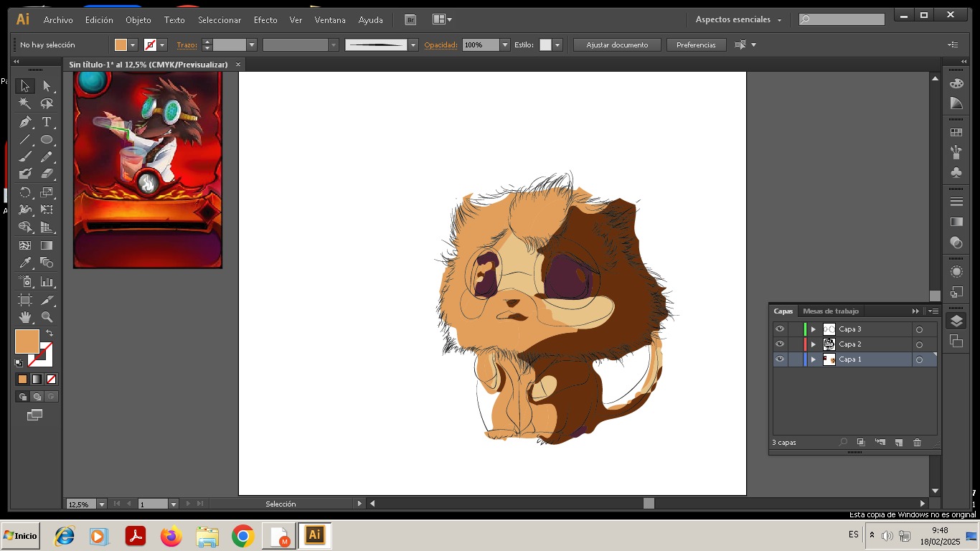Open the Opacidad percentage dropdown

505,45
